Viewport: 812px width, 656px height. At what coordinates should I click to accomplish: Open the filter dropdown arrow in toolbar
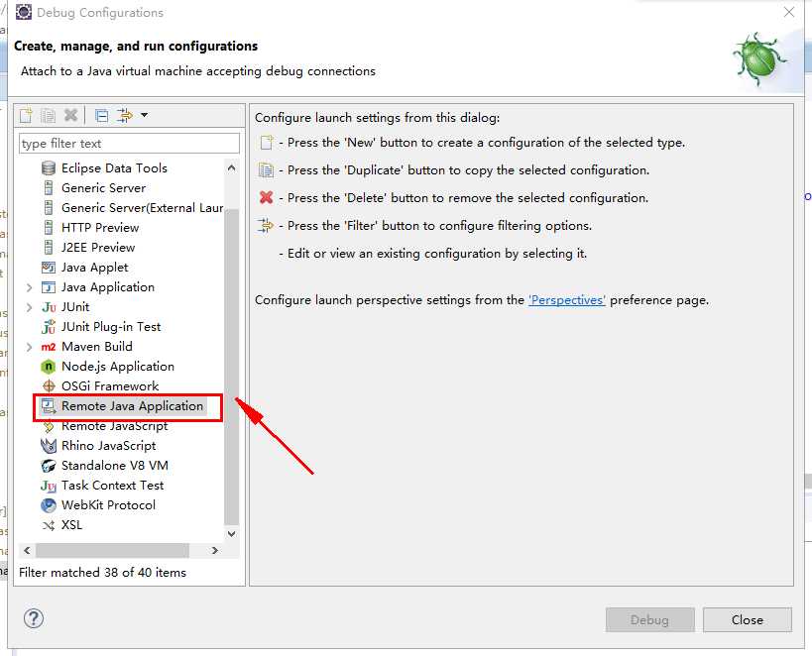coord(144,115)
